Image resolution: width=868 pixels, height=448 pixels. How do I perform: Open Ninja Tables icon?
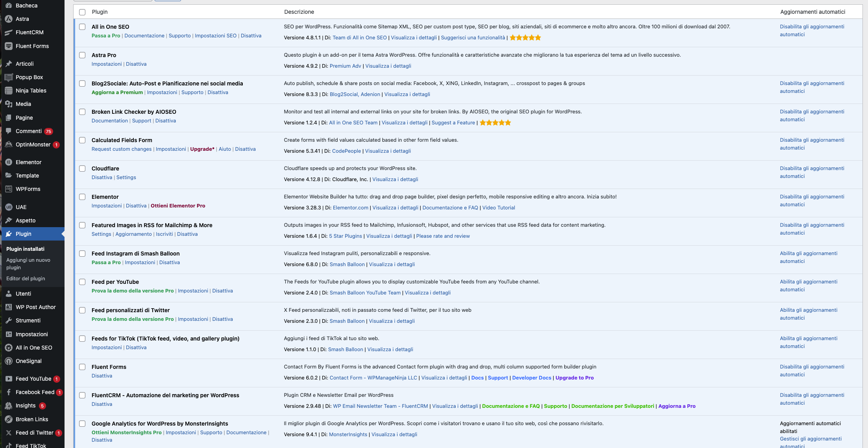9,91
